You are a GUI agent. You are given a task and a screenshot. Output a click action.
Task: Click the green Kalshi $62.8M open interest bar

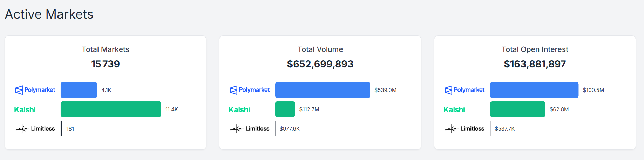click(x=517, y=109)
